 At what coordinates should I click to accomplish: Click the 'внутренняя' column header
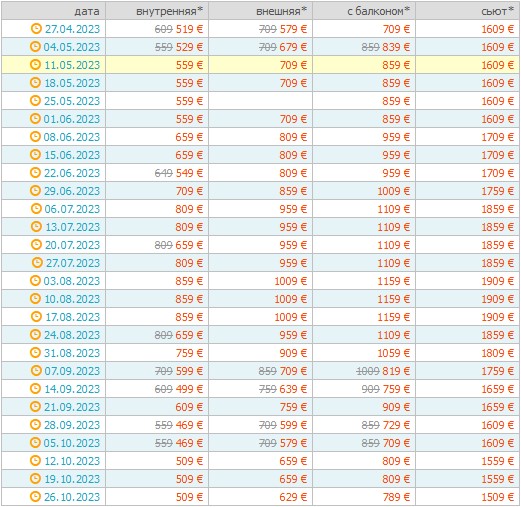coord(169,11)
